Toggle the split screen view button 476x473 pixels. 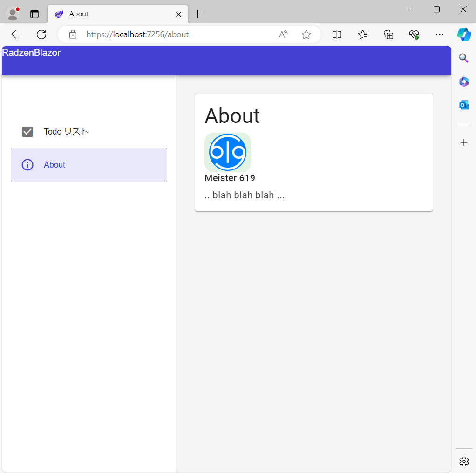[337, 34]
